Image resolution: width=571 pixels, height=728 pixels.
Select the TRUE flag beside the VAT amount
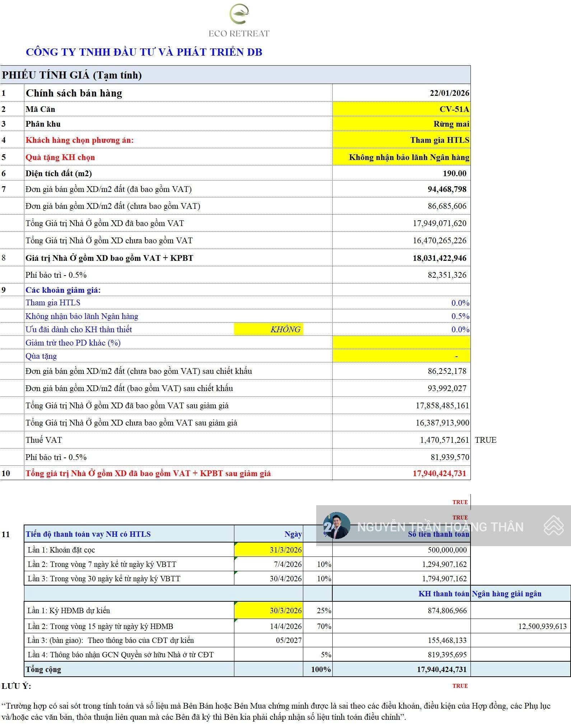pos(486,440)
